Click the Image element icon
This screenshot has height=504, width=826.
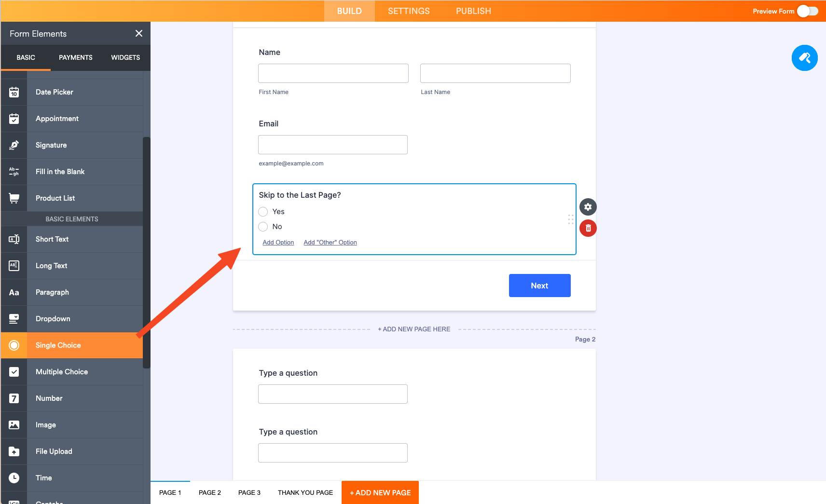[14, 425]
